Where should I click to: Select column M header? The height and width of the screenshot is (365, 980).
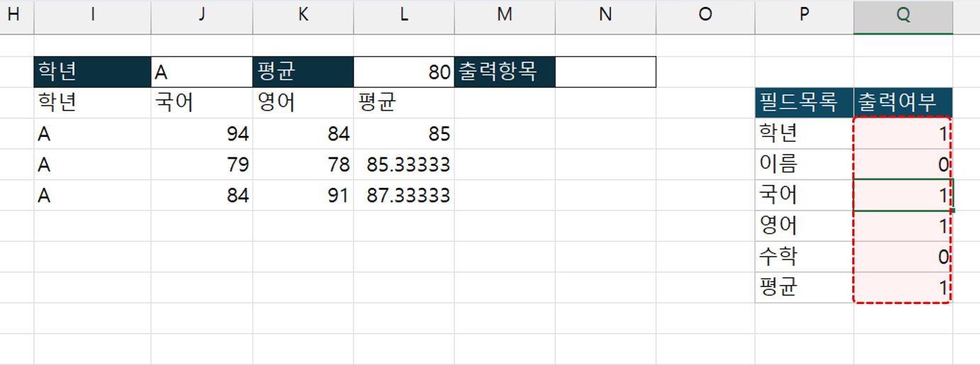click(x=505, y=16)
